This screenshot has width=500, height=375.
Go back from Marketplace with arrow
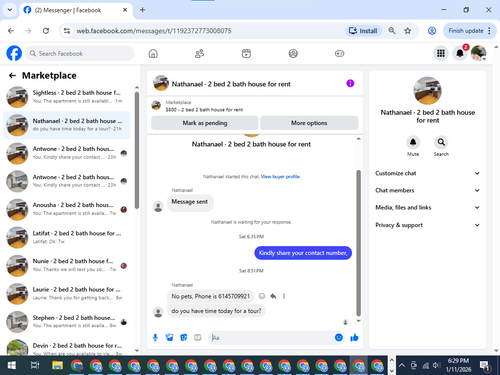pyautogui.click(x=12, y=76)
